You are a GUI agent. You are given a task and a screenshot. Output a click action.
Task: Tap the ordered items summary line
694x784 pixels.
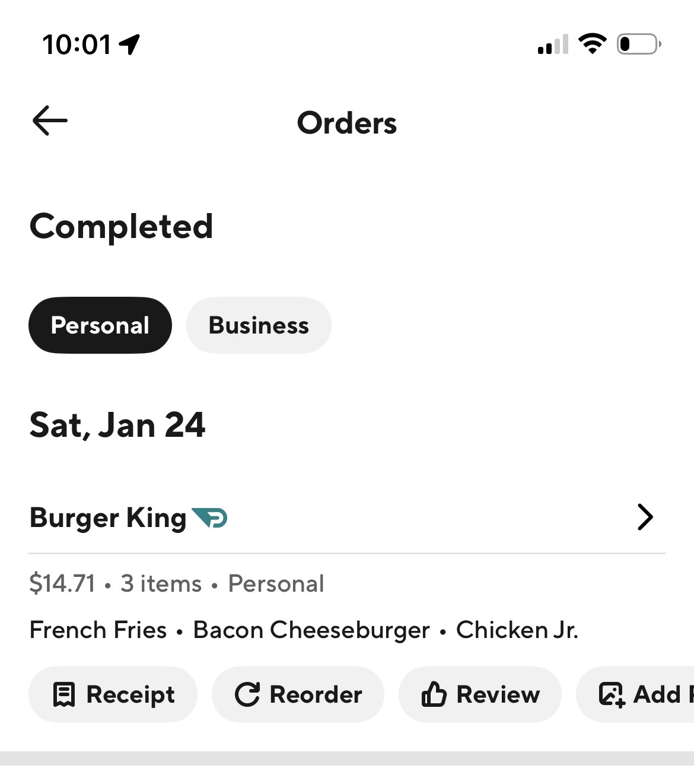[x=304, y=630]
